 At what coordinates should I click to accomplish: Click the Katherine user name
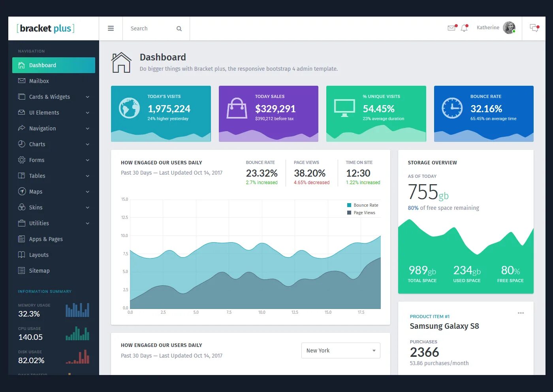[x=488, y=28]
